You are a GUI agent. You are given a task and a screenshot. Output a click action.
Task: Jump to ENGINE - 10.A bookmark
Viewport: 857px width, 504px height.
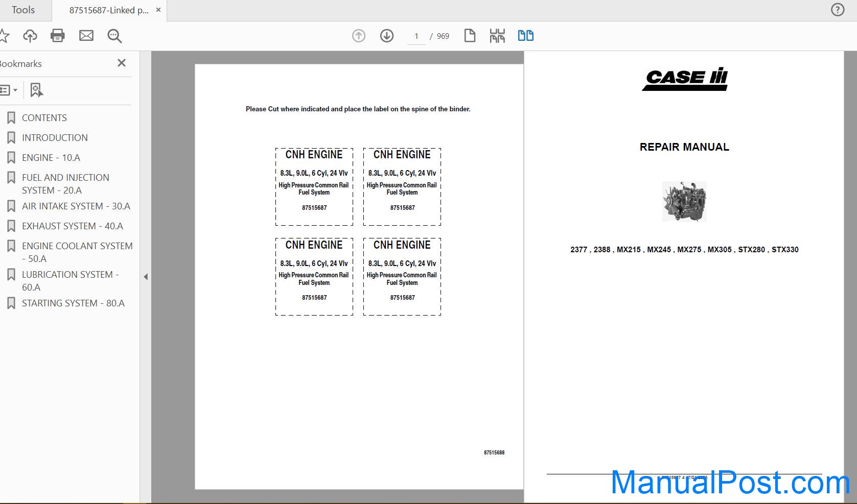tap(51, 158)
